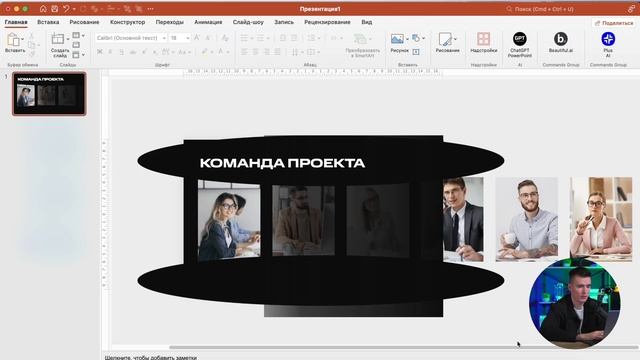The image size is (640, 360).
Task: Open the Calibri font name box
Action: 131,38
